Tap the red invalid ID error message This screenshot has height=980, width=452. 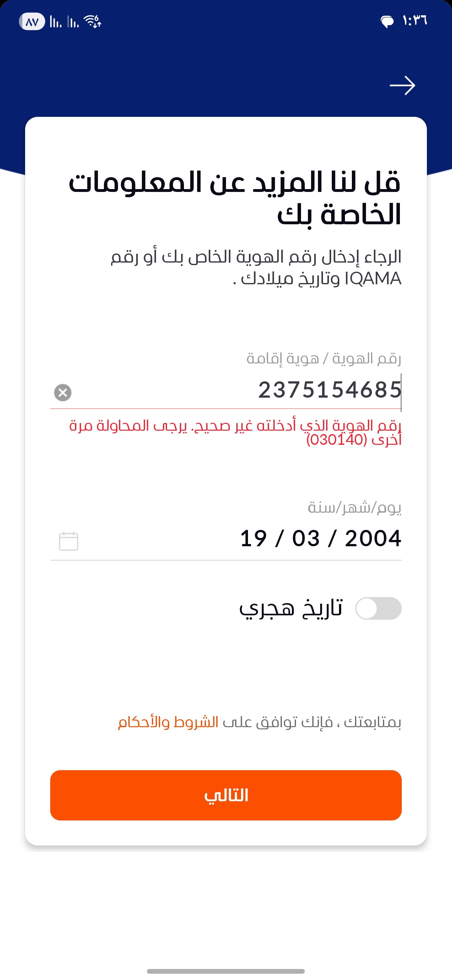[236, 433]
